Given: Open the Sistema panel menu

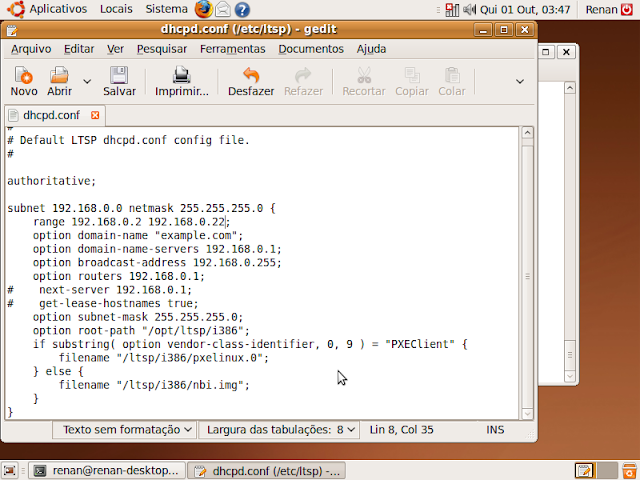Looking at the screenshot, I should 167,9.
